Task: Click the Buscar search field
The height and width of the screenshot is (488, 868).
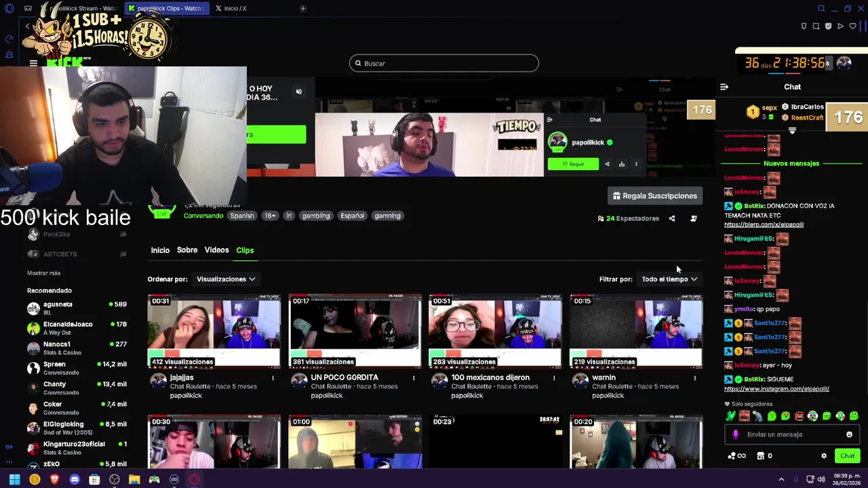Action: coord(444,63)
